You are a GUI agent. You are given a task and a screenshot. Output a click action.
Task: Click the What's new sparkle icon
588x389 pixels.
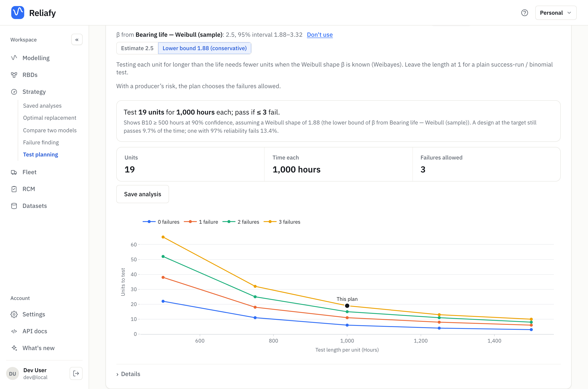point(14,348)
